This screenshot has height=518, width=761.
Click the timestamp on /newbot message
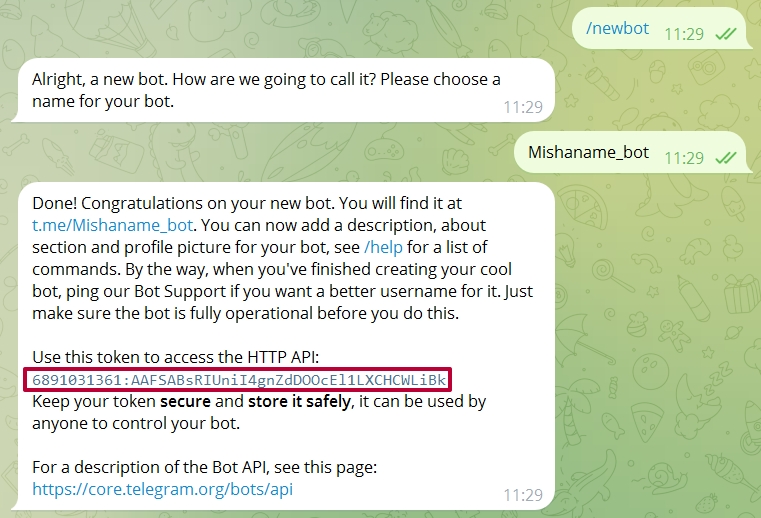point(684,34)
